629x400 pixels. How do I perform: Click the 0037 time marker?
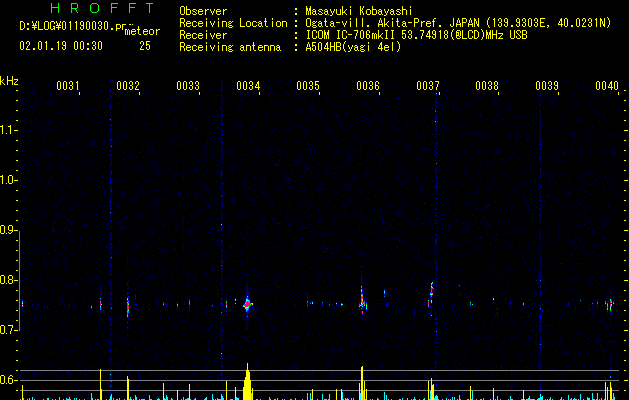pyautogui.click(x=428, y=85)
